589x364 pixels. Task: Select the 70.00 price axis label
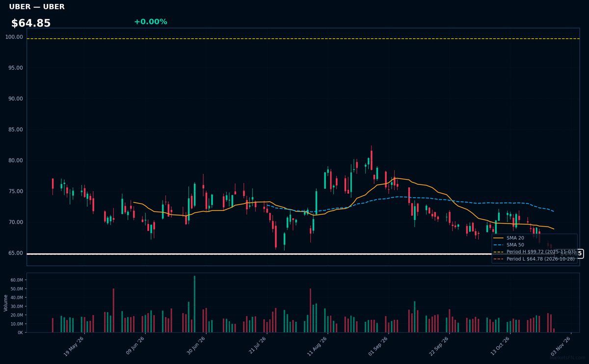pos(16,222)
